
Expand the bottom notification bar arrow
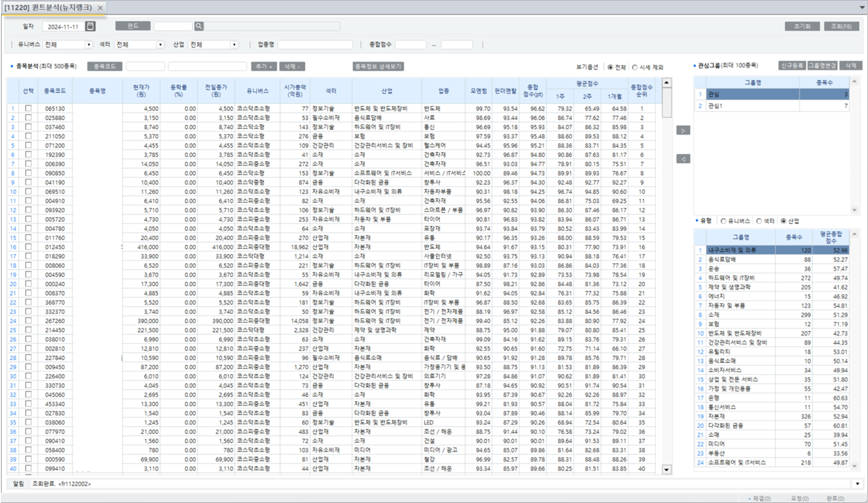point(857,484)
